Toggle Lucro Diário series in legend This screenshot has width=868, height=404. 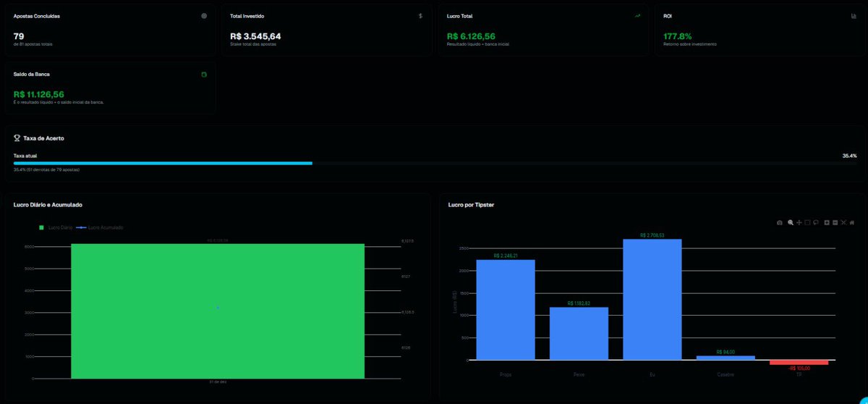(56, 227)
